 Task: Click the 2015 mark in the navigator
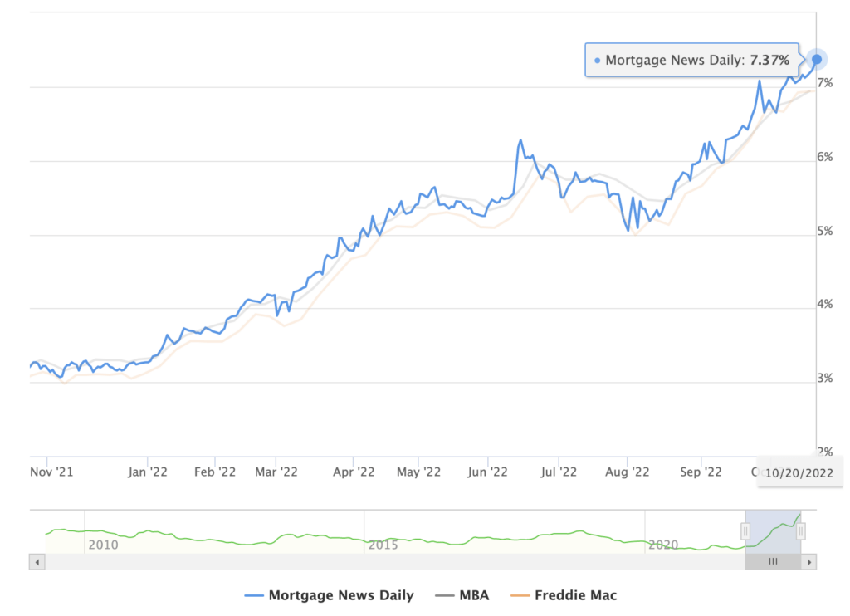coord(383,545)
